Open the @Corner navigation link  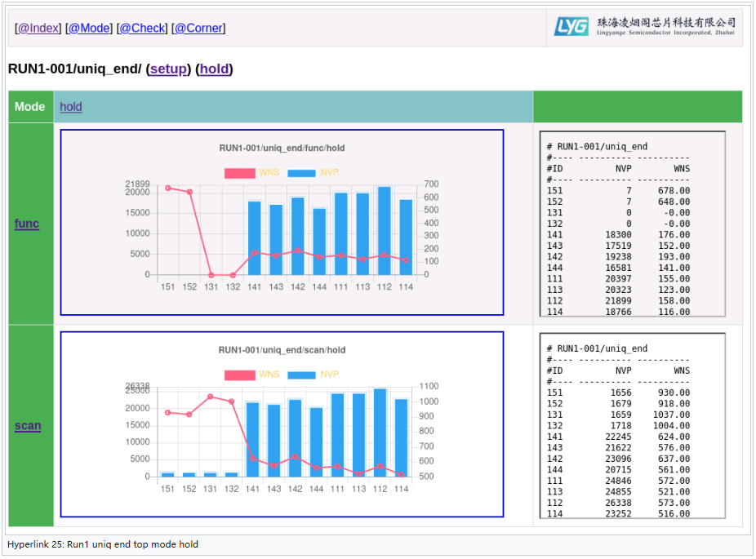pos(198,28)
